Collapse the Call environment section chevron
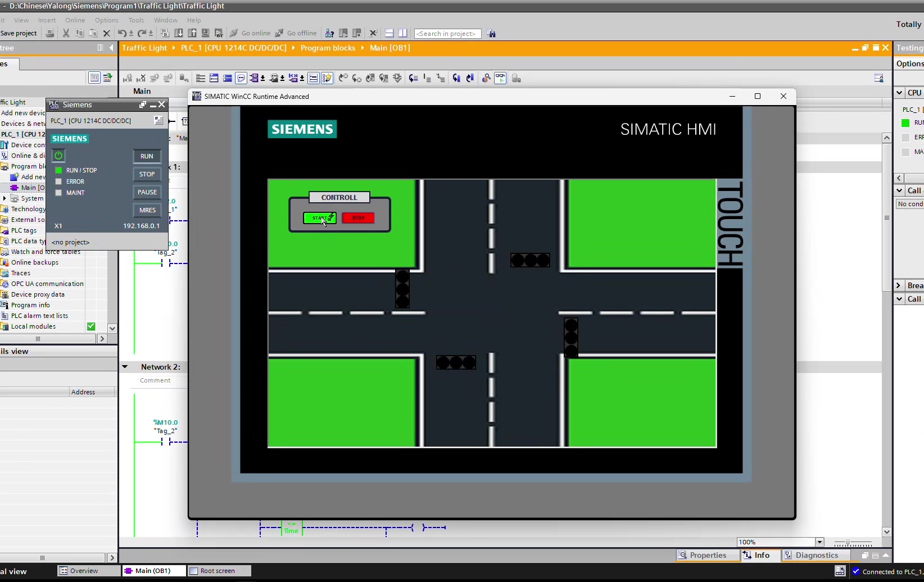Image resolution: width=924 pixels, height=582 pixels. (x=899, y=190)
